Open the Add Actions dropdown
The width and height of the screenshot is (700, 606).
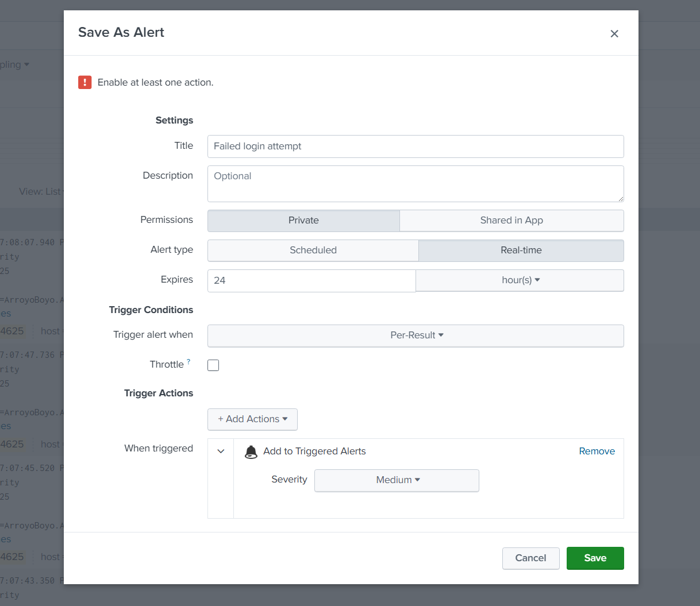pos(252,419)
